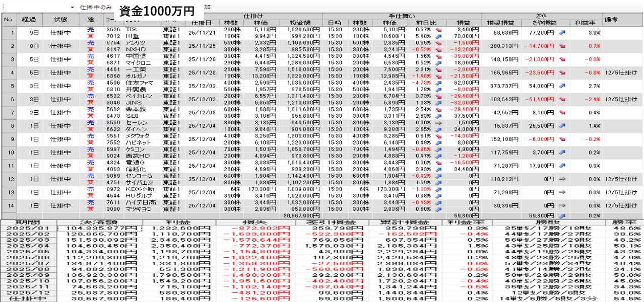Sort by the 経過 column header
The width and height of the screenshot is (644, 302).
click(x=26, y=20)
